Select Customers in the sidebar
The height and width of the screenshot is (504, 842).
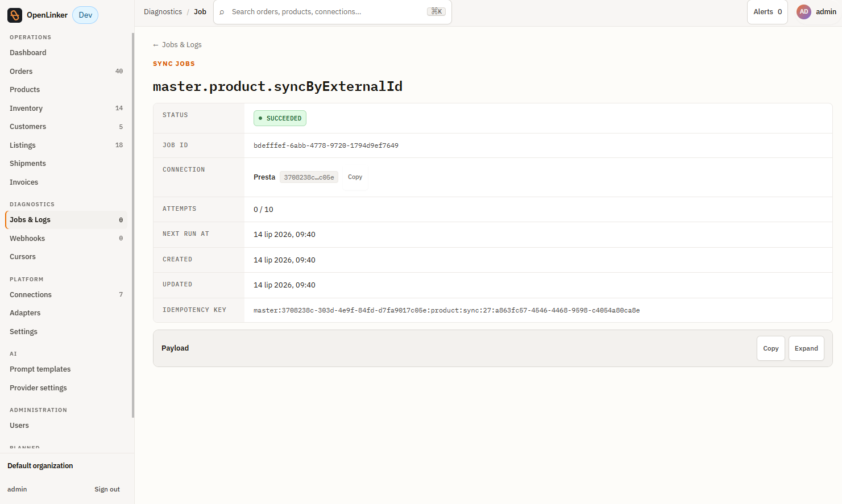[66, 127]
